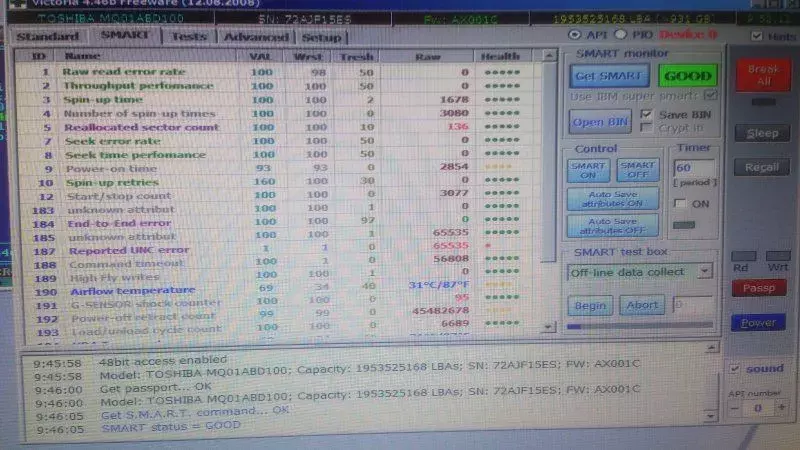
Task: Click the Get passport... OK log line
Action: click(155, 387)
